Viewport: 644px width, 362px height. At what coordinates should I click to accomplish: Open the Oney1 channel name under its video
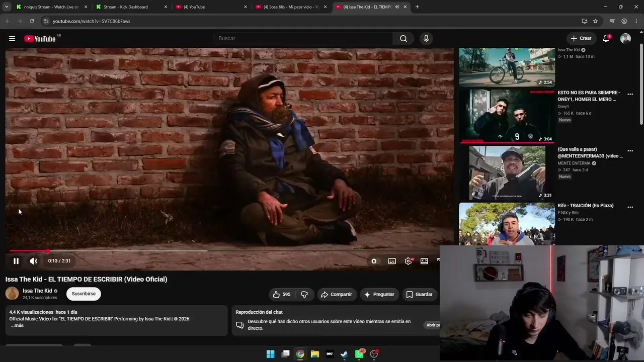pyautogui.click(x=563, y=107)
